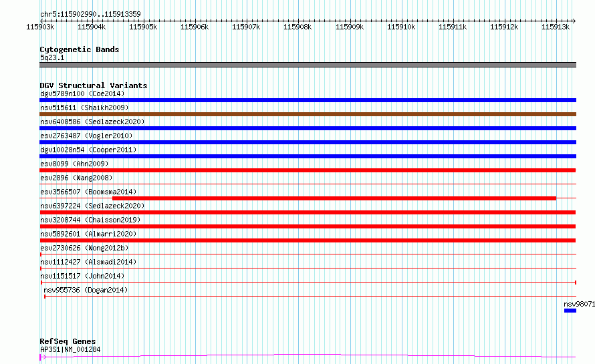Click the 115908k ruler label

(298, 27)
